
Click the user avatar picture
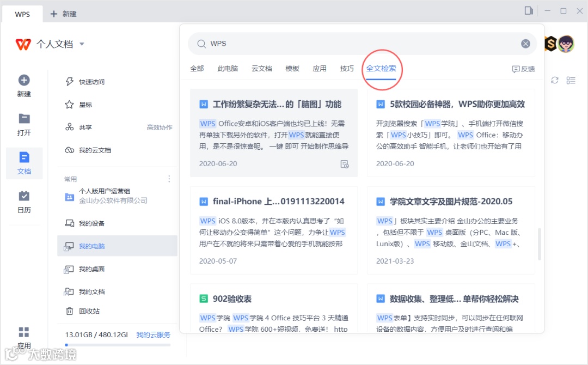point(566,44)
